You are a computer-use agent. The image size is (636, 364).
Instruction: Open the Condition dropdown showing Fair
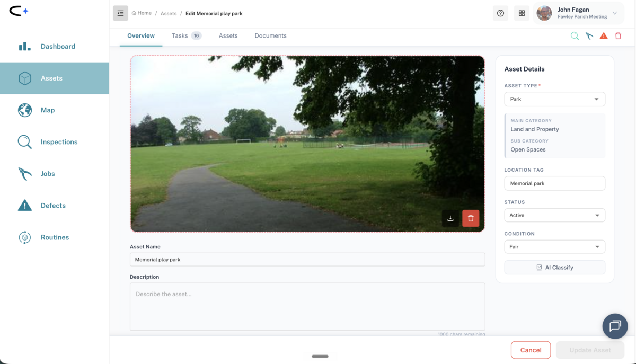point(555,247)
